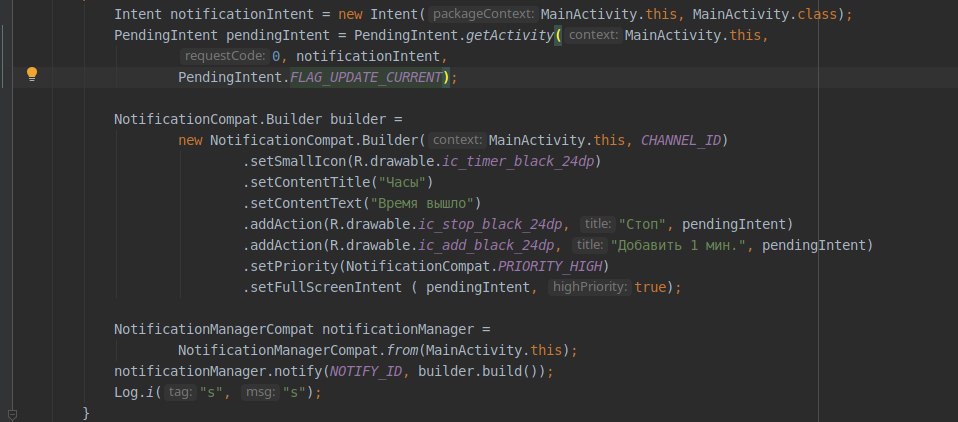Click the packageContext: parameter hint
Image resolution: width=958 pixels, height=422 pixels.
pyautogui.click(x=483, y=14)
